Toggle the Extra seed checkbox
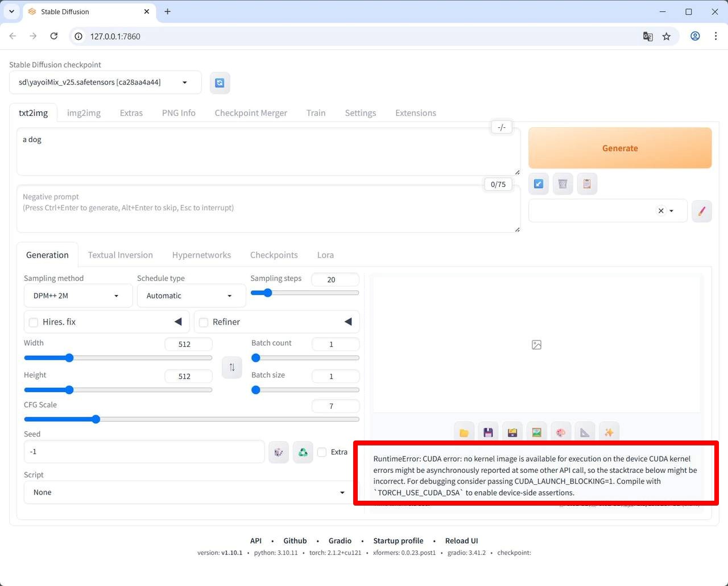Viewport: 728px width, 586px height. (322, 452)
